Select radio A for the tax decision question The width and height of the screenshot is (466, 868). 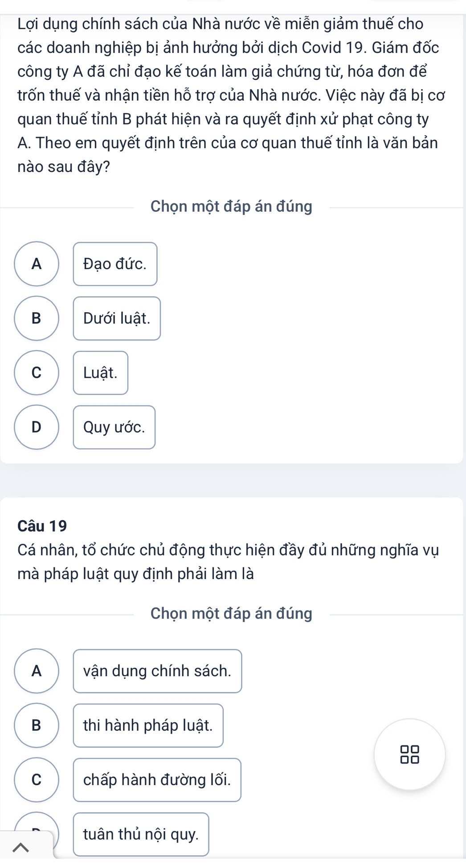tap(37, 264)
